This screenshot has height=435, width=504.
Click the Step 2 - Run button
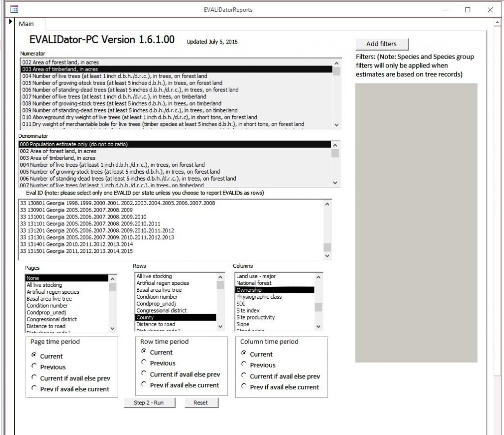point(150,403)
